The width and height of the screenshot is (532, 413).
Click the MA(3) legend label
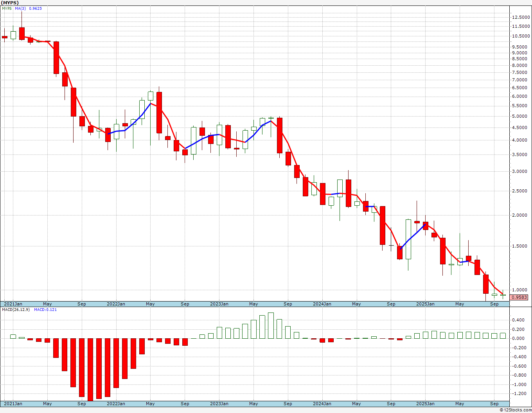[x=21, y=8]
